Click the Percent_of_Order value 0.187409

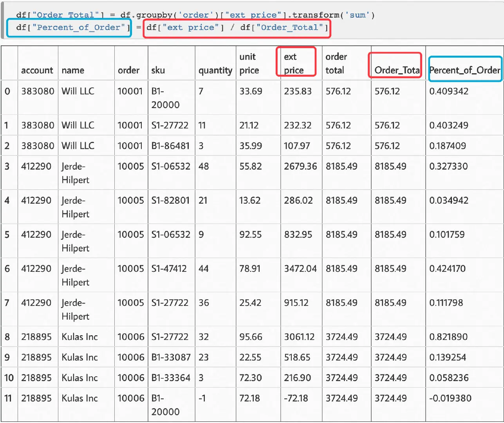click(x=448, y=146)
